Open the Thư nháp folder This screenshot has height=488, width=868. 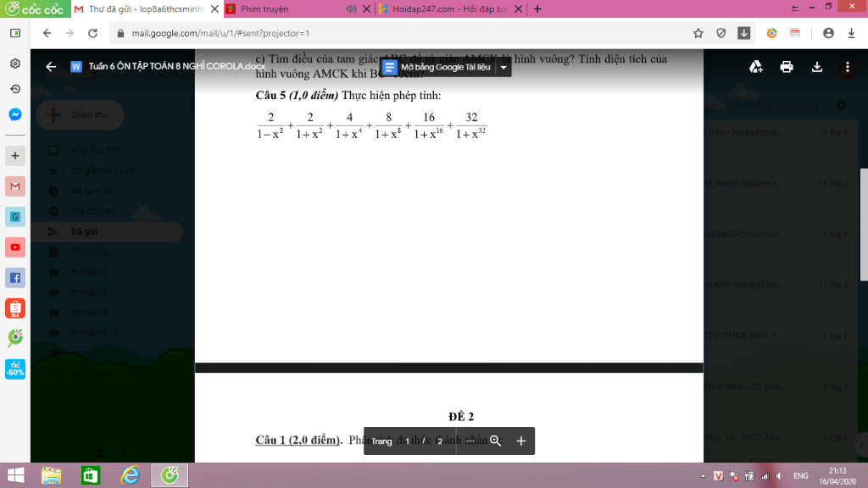point(90,252)
